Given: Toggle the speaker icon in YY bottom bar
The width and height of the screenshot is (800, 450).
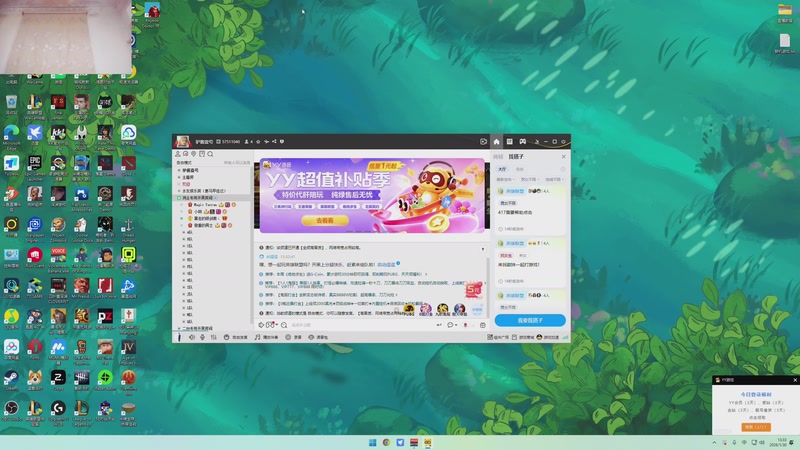Looking at the screenshot, I should click(192, 337).
